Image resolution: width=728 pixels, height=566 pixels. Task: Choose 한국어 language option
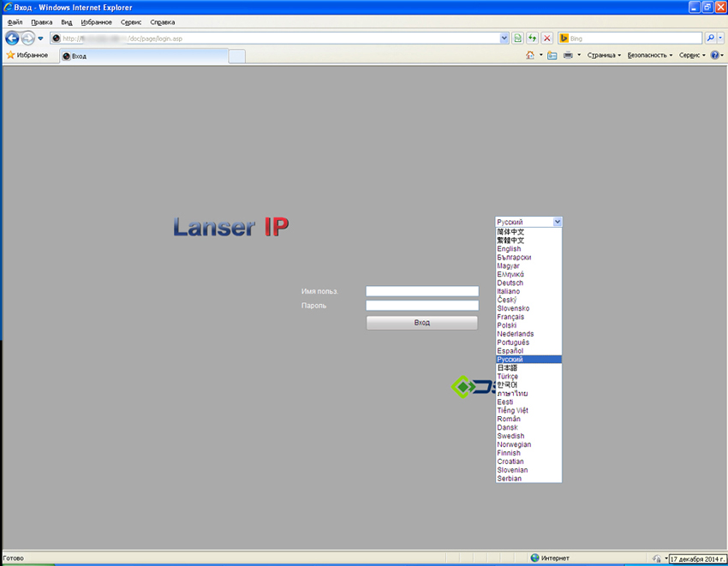pyautogui.click(x=528, y=385)
